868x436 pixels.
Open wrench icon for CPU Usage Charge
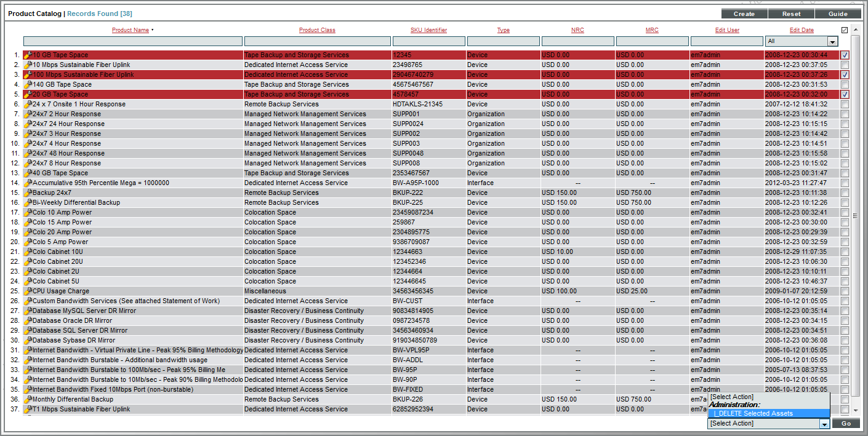coord(28,291)
